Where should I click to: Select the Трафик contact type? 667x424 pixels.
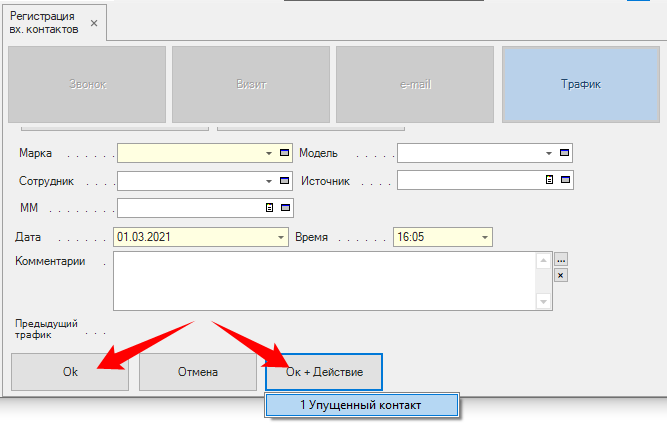click(x=580, y=84)
